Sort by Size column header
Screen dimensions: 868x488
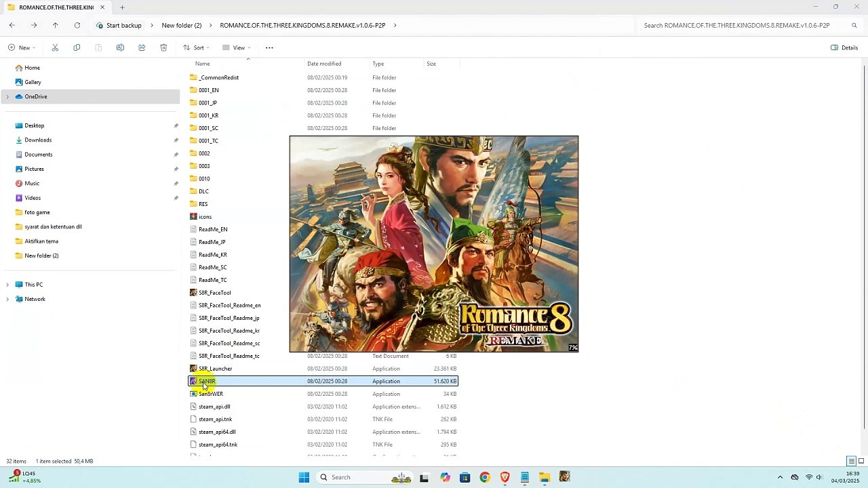pos(431,64)
